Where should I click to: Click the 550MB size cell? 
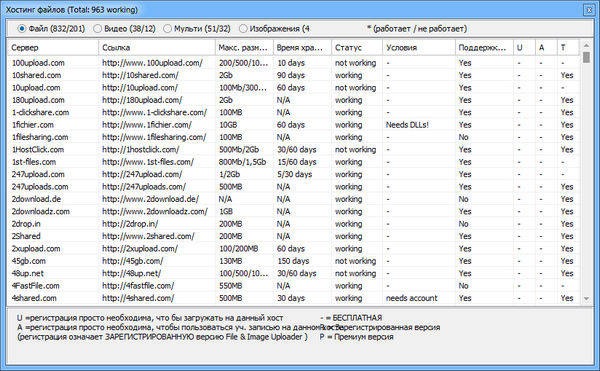(x=230, y=286)
